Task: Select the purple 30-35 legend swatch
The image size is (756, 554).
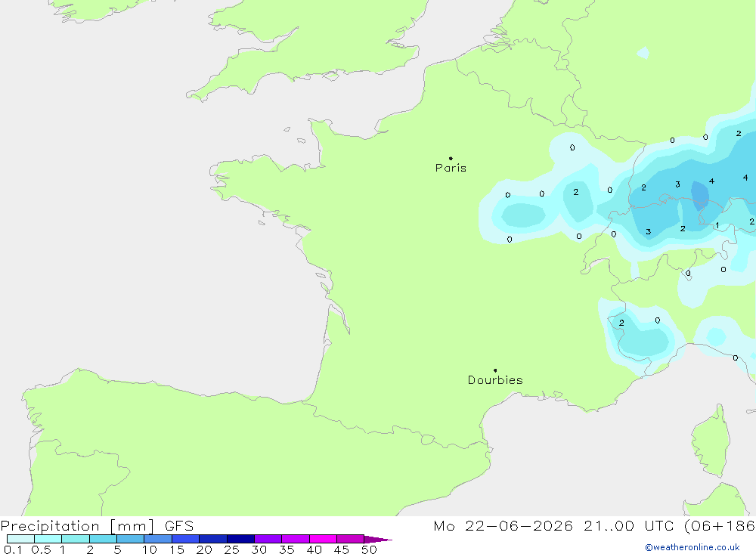Action: (x=268, y=539)
